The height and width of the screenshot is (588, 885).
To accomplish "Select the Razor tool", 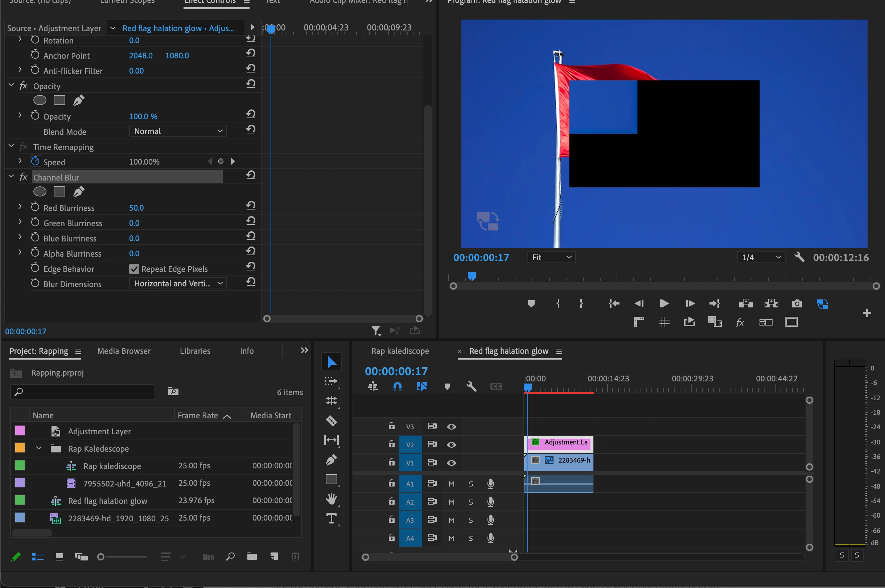I will [331, 421].
